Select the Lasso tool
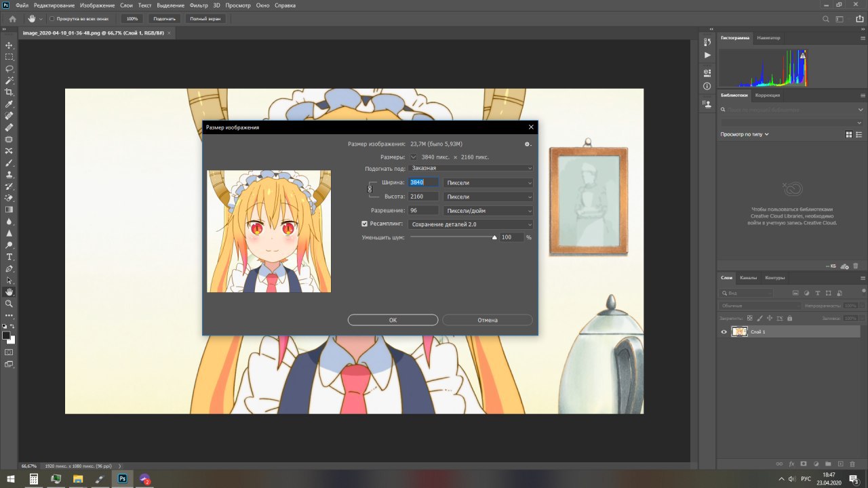The image size is (868, 488). (x=9, y=68)
